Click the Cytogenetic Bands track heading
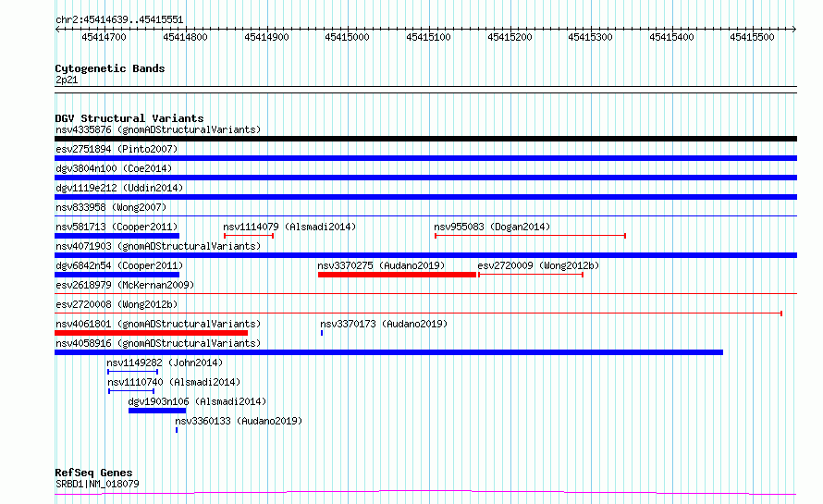The image size is (823, 504). 110,68
